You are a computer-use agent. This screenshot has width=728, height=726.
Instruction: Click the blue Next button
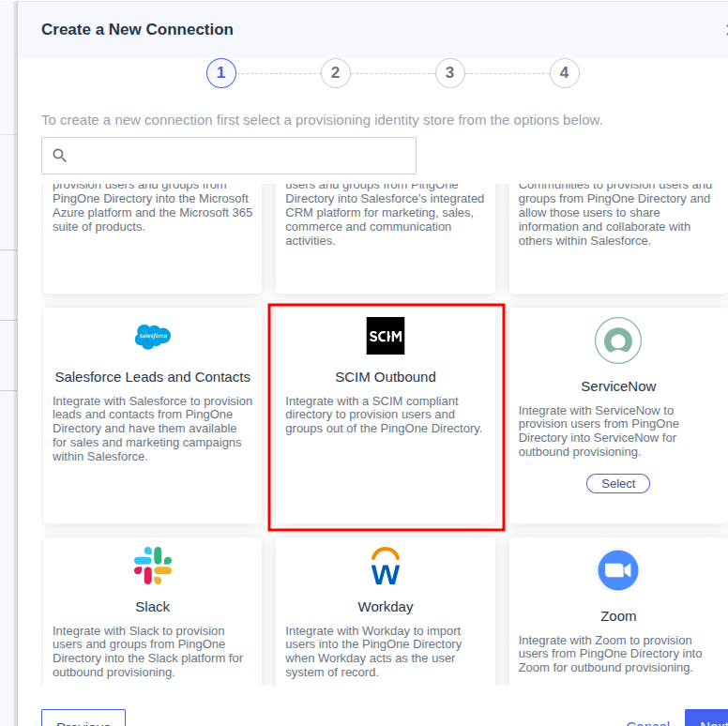706,718
